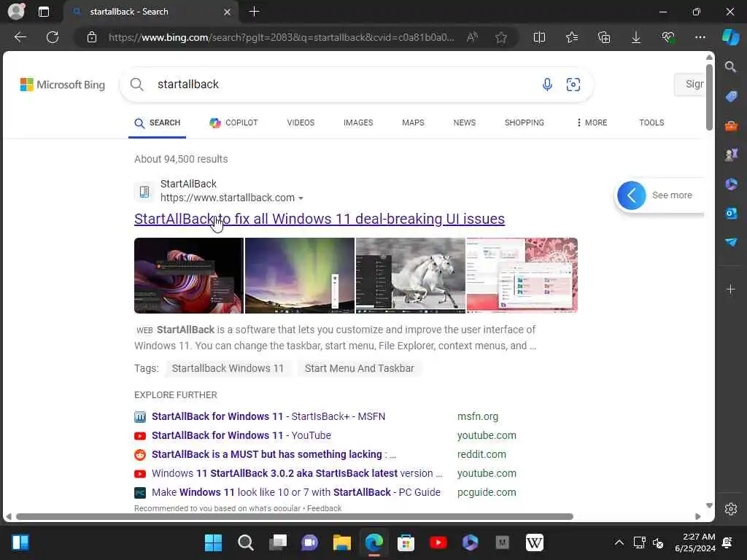This screenshot has height=560, width=747.
Task: Open File Explorer from taskbar
Action: coord(341,542)
